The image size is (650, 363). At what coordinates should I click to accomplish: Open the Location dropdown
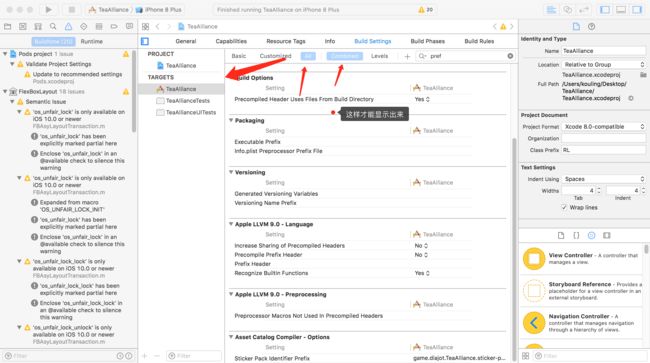tap(604, 65)
